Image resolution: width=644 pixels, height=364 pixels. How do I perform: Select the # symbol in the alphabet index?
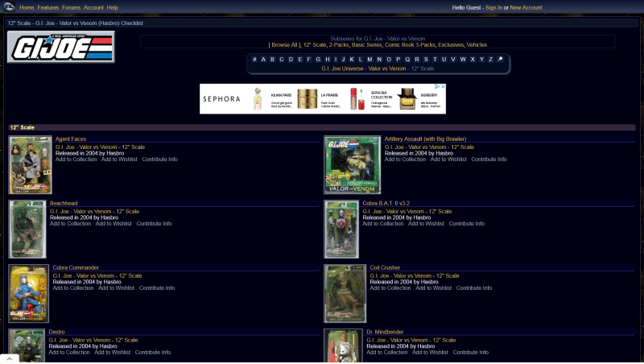(254, 59)
